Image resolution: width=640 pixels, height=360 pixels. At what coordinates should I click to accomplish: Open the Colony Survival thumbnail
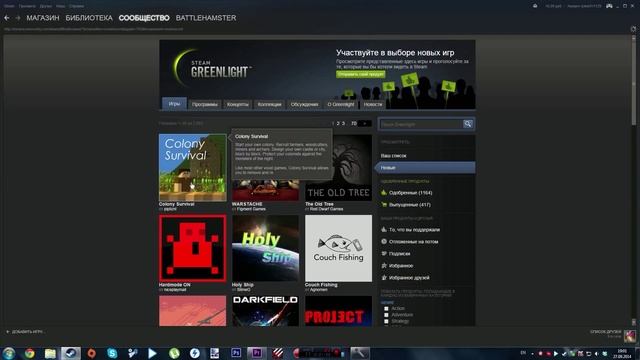193,167
